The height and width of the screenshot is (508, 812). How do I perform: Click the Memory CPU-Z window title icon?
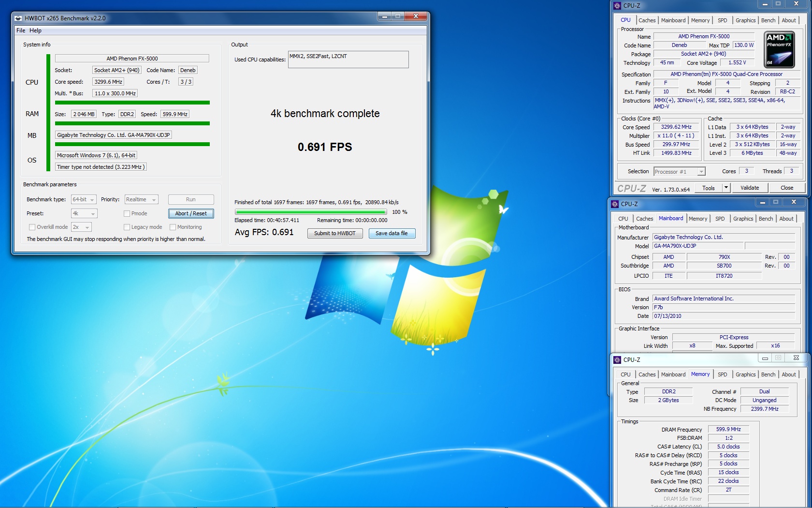click(x=617, y=360)
